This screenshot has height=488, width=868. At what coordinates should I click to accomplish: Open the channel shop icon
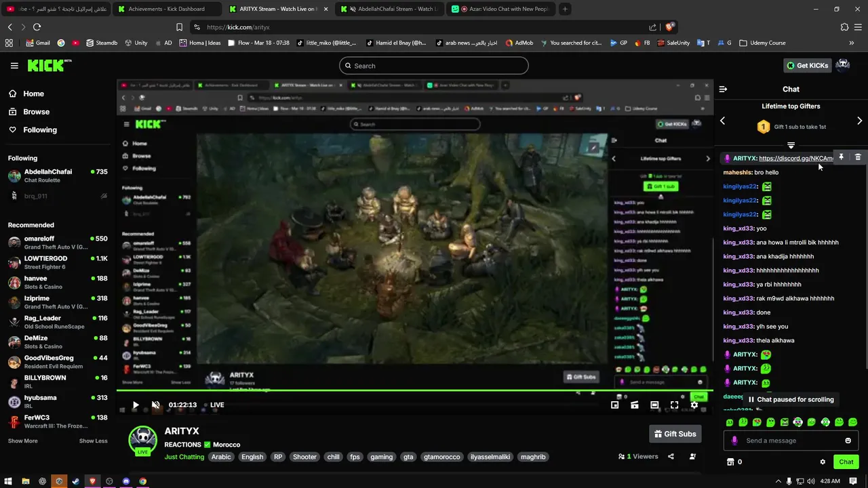click(x=730, y=462)
